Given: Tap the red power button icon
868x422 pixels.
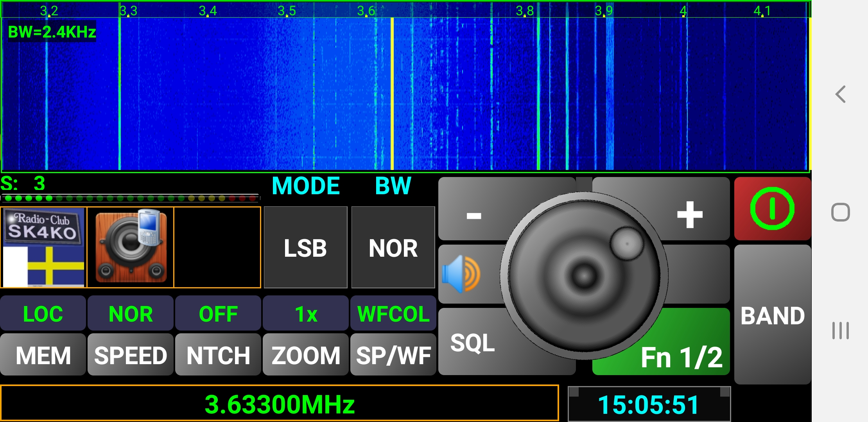Looking at the screenshot, I should coord(772,208).
